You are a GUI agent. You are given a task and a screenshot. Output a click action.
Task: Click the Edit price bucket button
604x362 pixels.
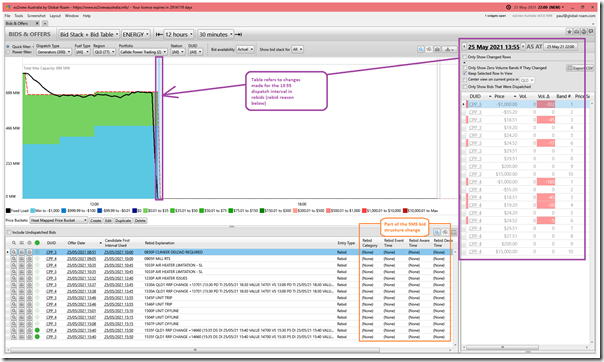[108, 221]
